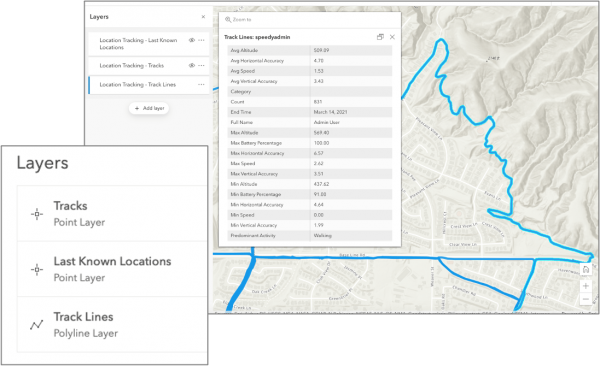Click the Track Lines: speedyadmin popup title

257,37
